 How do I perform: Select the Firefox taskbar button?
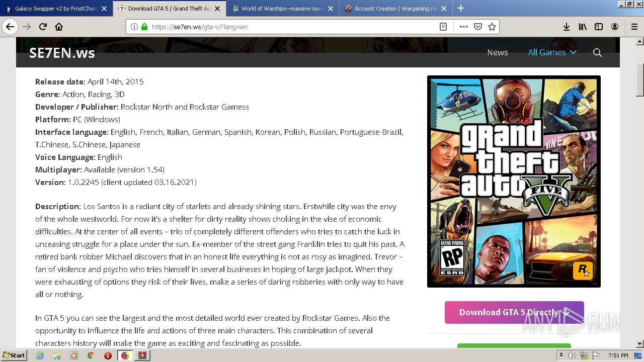(x=125, y=355)
